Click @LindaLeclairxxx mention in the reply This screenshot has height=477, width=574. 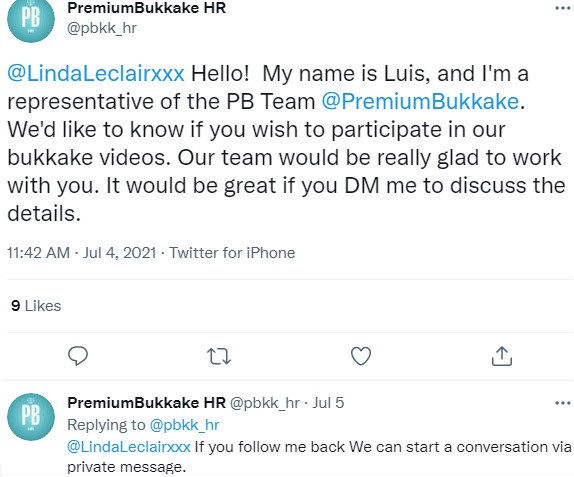129,447
